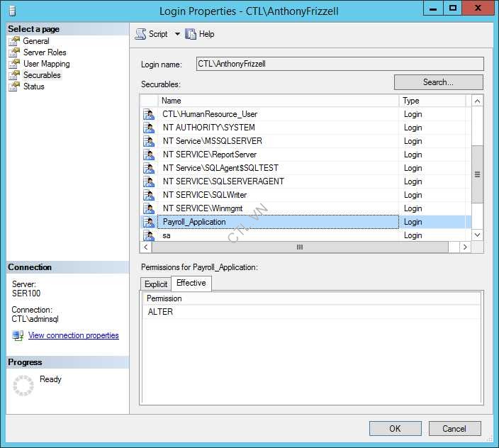
Task: Open the Script dropdown arrow
Action: point(177,34)
